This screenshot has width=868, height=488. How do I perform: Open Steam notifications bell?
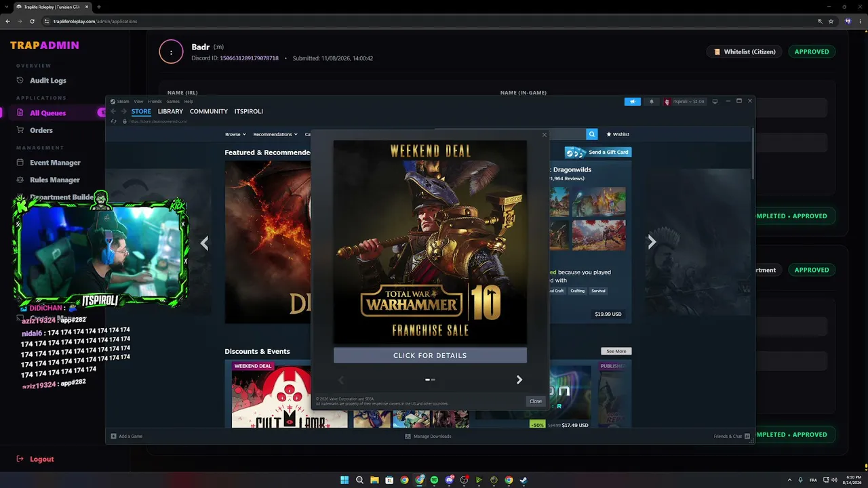[652, 102]
